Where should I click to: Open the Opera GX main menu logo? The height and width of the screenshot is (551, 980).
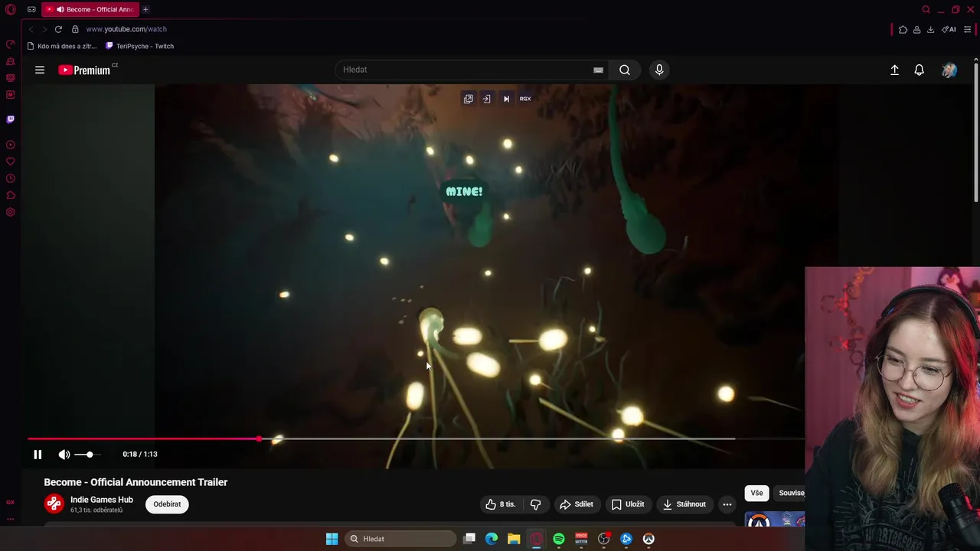[x=11, y=9]
